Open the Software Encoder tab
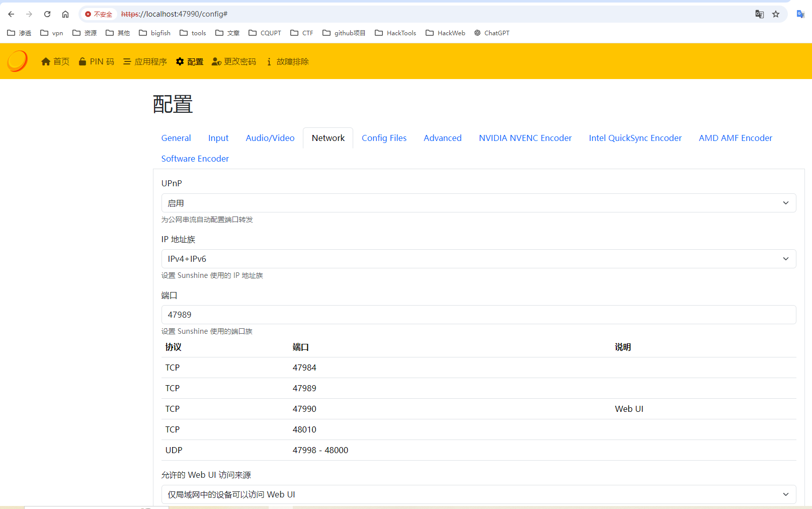The width and height of the screenshot is (812, 509). 195,159
